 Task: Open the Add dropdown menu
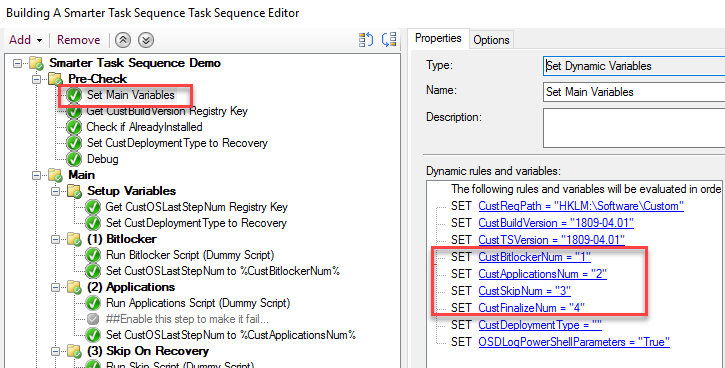coord(26,40)
